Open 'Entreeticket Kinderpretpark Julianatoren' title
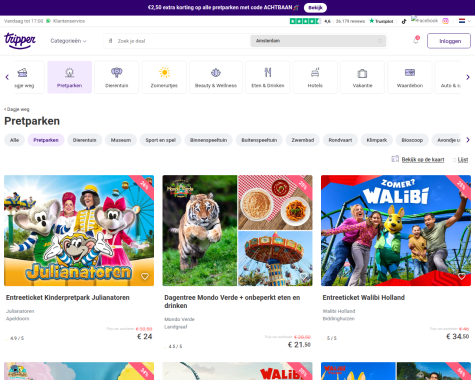This screenshot has height=380, width=475. pos(68,298)
